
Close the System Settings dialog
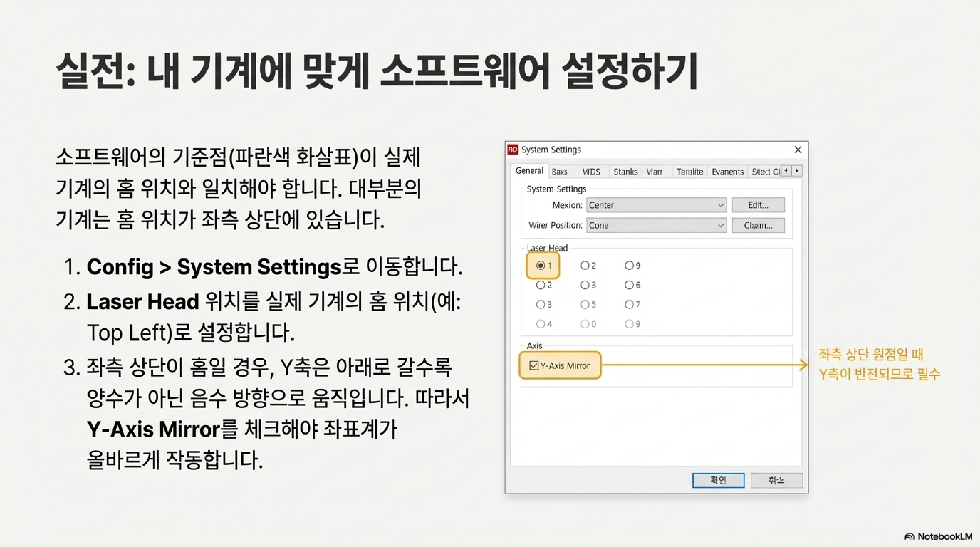point(798,150)
